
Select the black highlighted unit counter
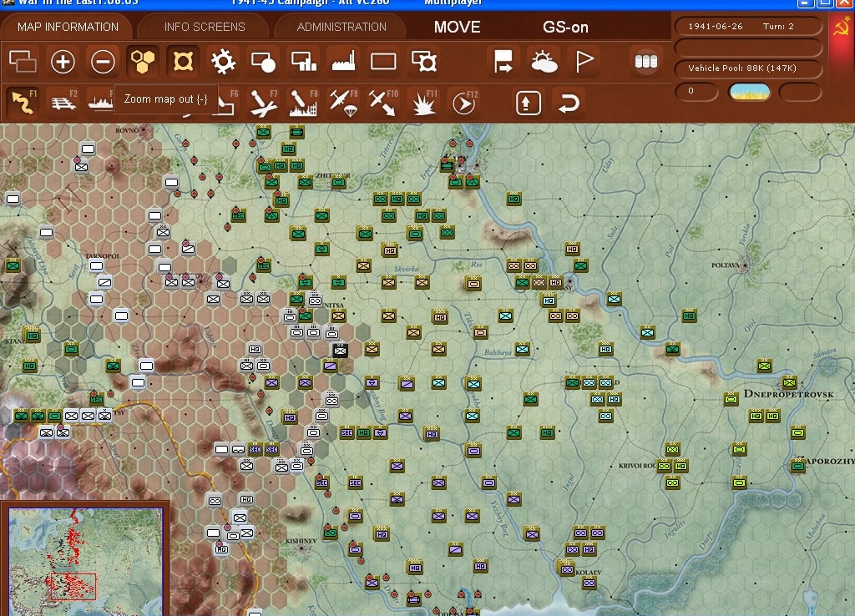341,350
